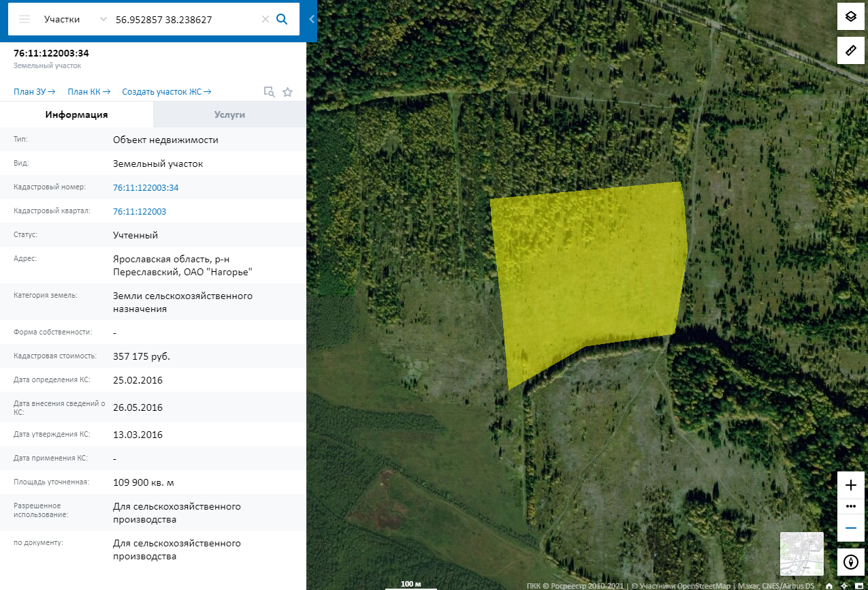The height and width of the screenshot is (590, 868).
Task: Open cadastral quarter 76:11:122003 link
Action: point(140,211)
